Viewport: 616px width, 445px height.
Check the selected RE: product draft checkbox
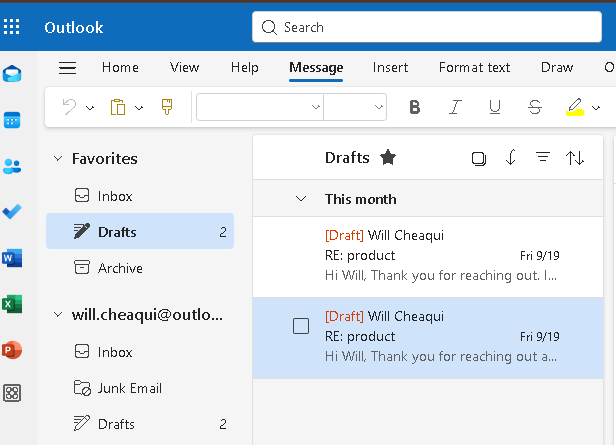tap(301, 326)
